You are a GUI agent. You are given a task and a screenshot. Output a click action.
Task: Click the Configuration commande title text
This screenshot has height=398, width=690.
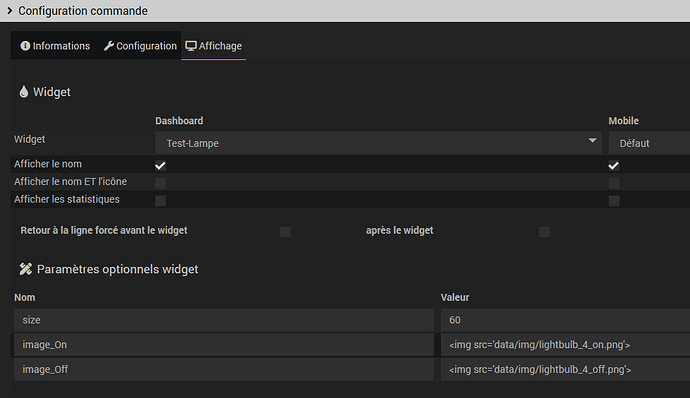83,11
